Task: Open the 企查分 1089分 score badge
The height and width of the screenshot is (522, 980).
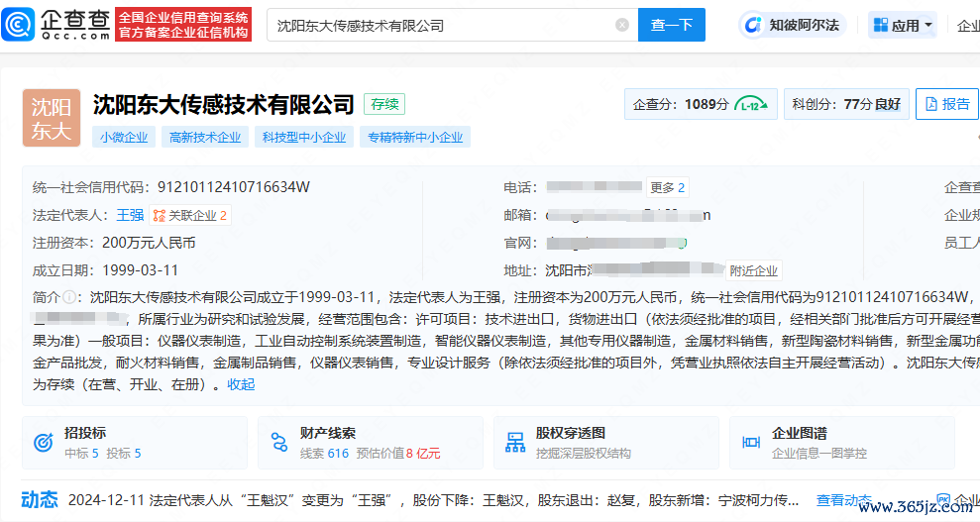Action: pos(701,104)
